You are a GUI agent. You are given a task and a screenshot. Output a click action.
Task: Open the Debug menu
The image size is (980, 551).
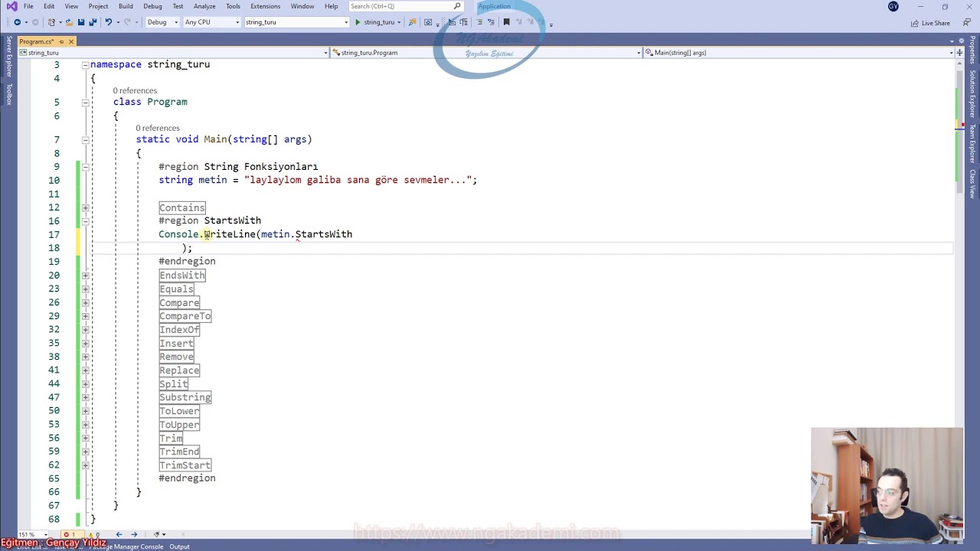pos(152,6)
